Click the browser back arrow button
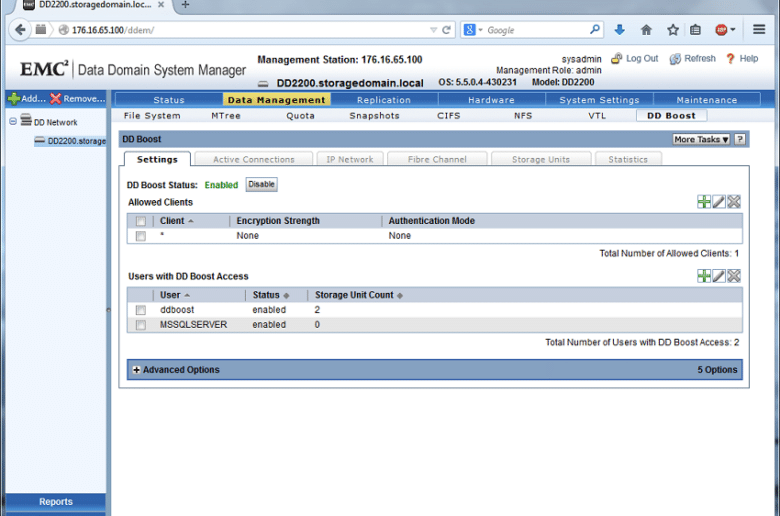 (20, 30)
